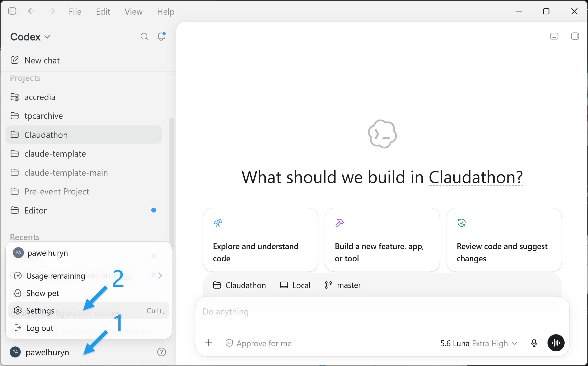
Task: Go back with the left arrow
Action: tap(32, 11)
